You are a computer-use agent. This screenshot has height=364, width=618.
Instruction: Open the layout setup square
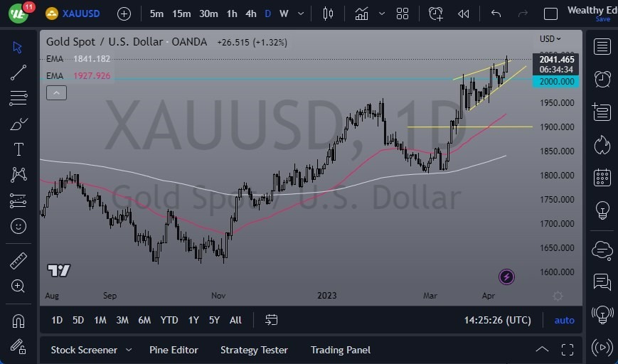550,14
